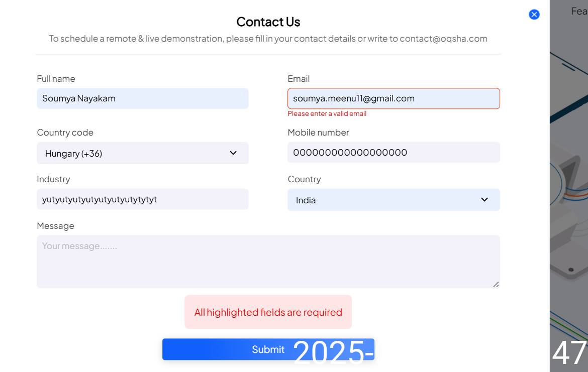
Task: Click the chevron arrow beside India
Action: click(x=484, y=200)
